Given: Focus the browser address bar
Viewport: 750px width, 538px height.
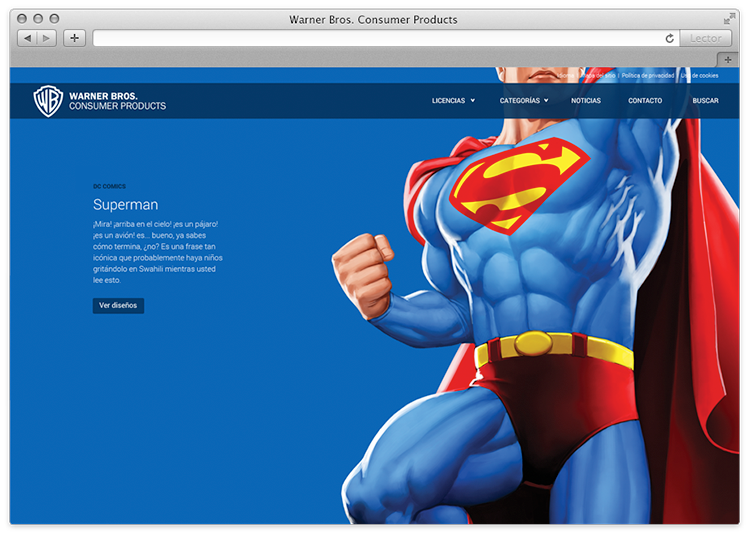Looking at the screenshot, I should coord(380,38).
